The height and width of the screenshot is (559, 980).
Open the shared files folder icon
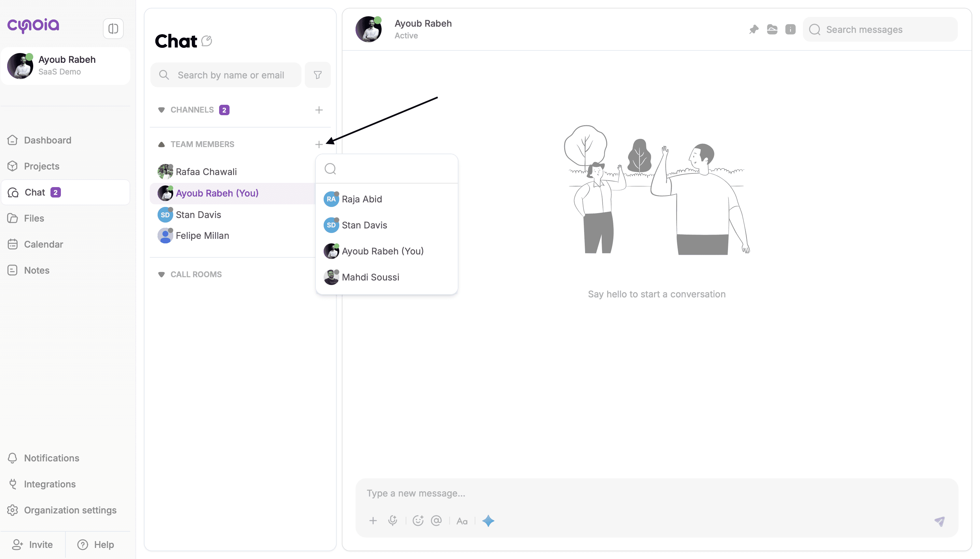coord(772,30)
